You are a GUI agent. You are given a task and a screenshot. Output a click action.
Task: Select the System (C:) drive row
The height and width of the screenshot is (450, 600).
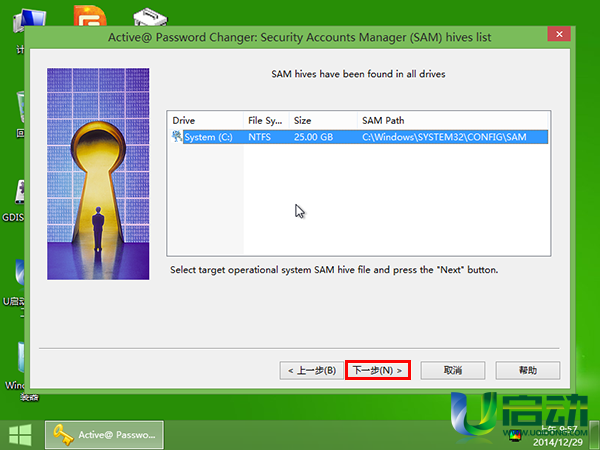[x=360, y=137]
